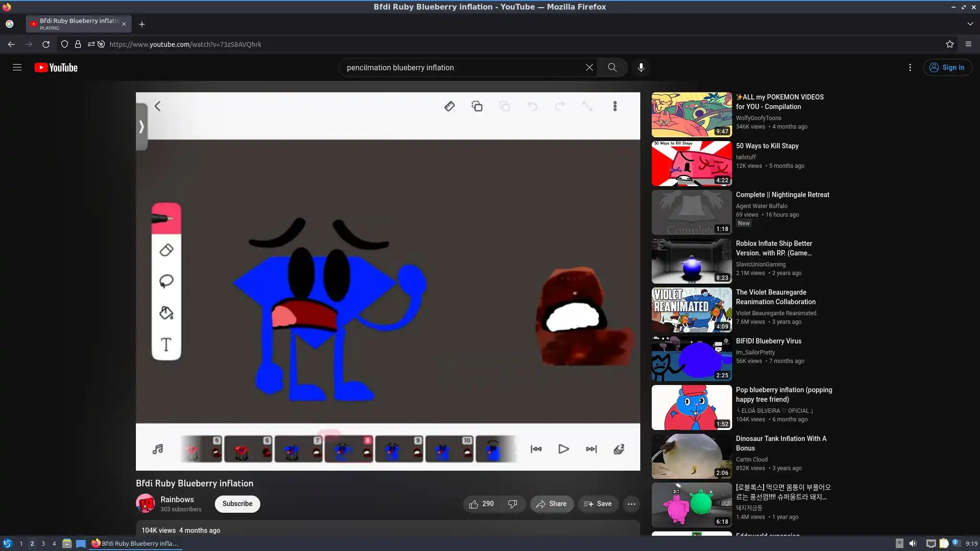This screenshot has width=980, height=551.
Task: Open the YouTube hamburger guide menu
Action: pyautogui.click(x=17, y=67)
